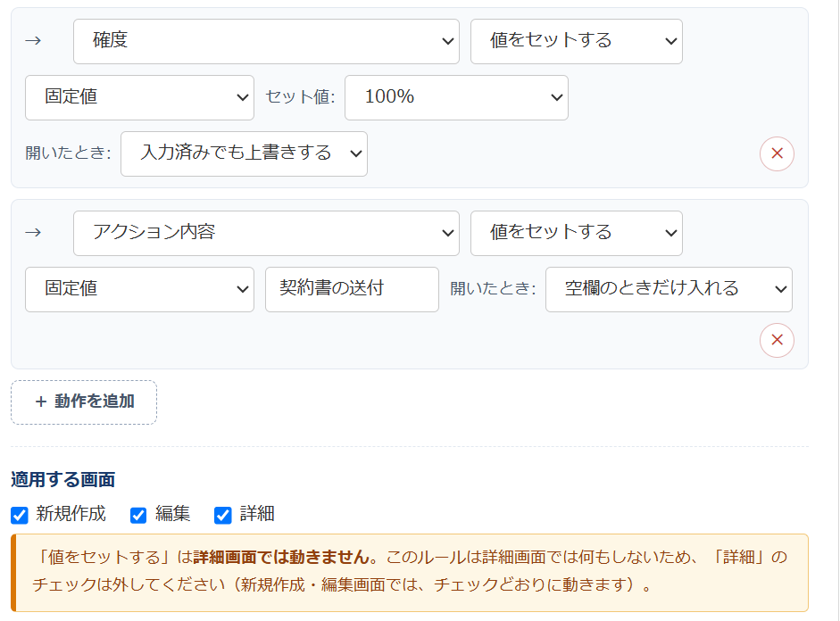Open the 確度 field dropdown
Screen dimensions: 840x621
266,41
